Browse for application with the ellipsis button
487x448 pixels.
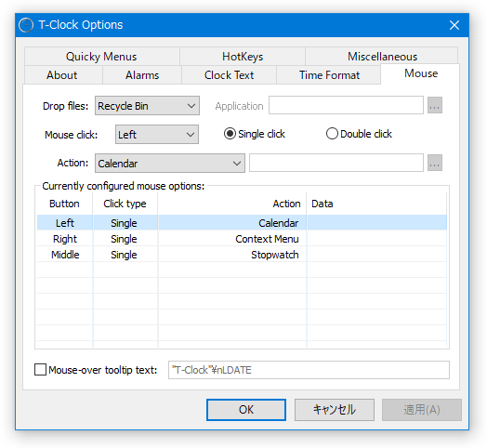435,105
